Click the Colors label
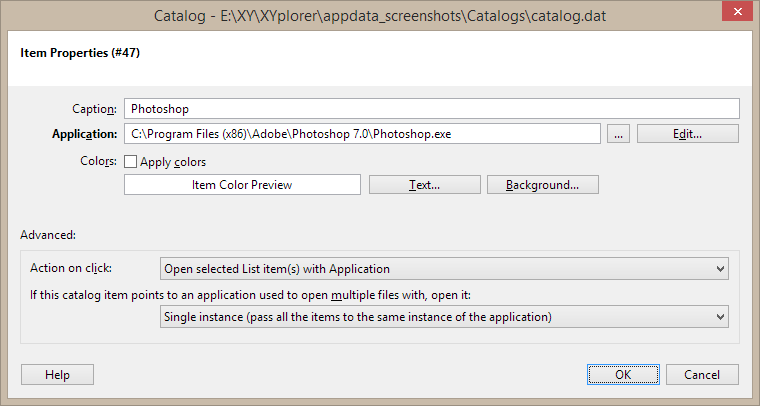This screenshot has width=760, height=406. click(98, 161)
